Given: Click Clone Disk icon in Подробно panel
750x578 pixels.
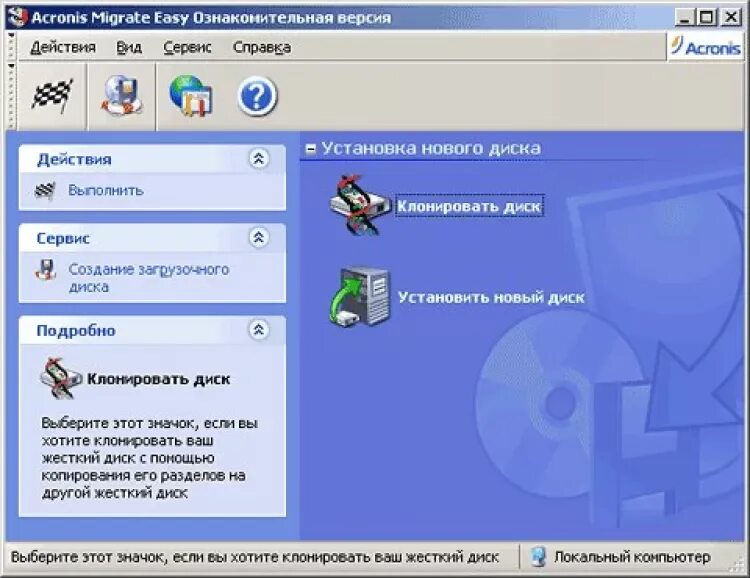Looking at the screenshot, I should coord(60,378).
